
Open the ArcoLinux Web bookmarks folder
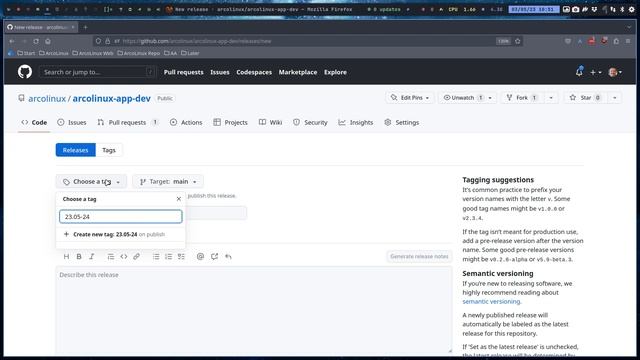point(93,53)
